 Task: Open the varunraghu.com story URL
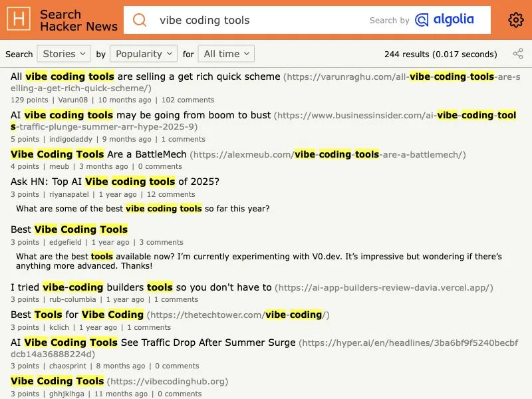pos(265,82)
